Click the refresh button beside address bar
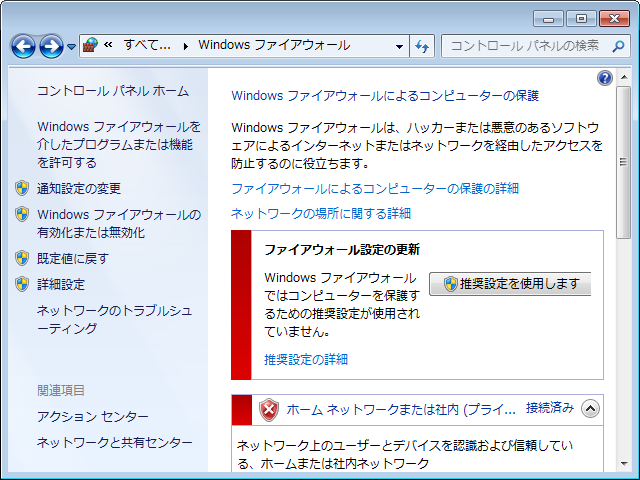Viewport: 640px width, 480px height. click(422, 46)
